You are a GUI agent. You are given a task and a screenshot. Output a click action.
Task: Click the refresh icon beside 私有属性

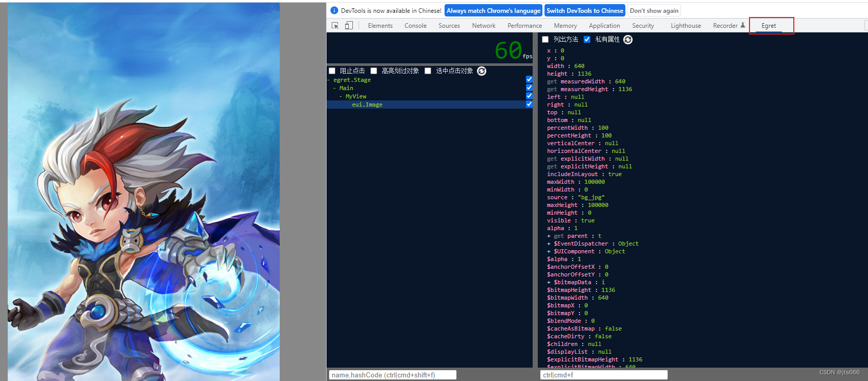[628, 40]
